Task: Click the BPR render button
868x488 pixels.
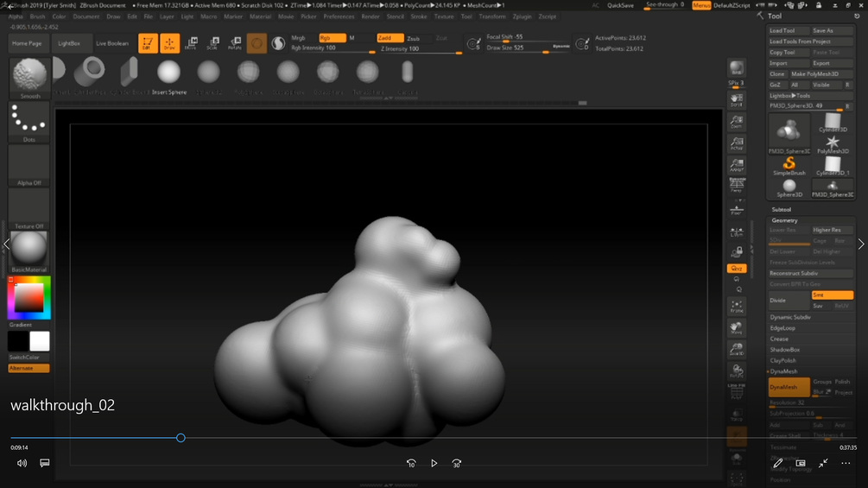Action: 736,68
